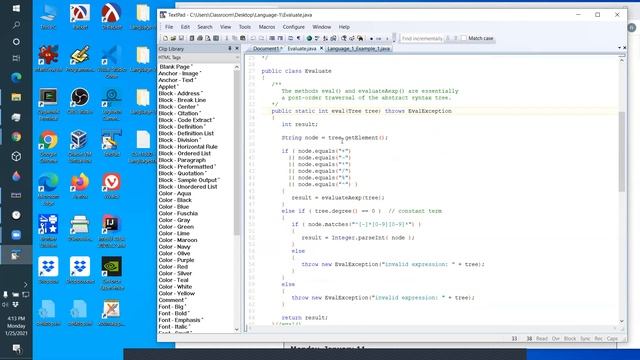
Task: Show hidden system tray icons chevron
Action: pyautogui.click(x=25, y=284)
